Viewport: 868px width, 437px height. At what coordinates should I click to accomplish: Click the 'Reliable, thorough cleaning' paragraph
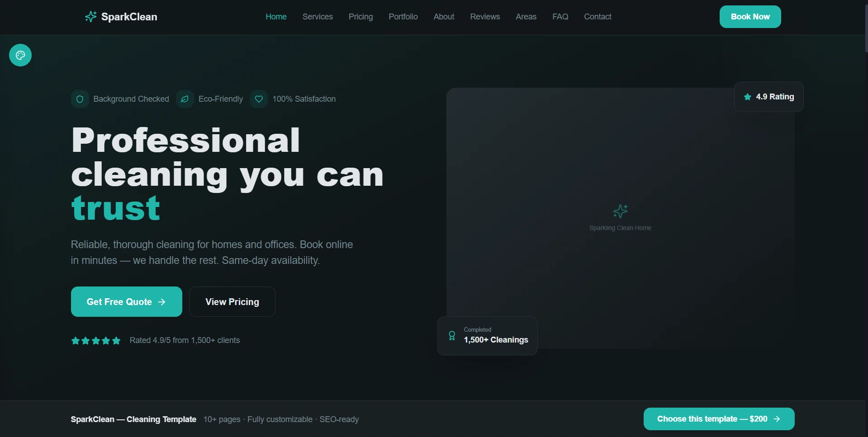point(212,252)
